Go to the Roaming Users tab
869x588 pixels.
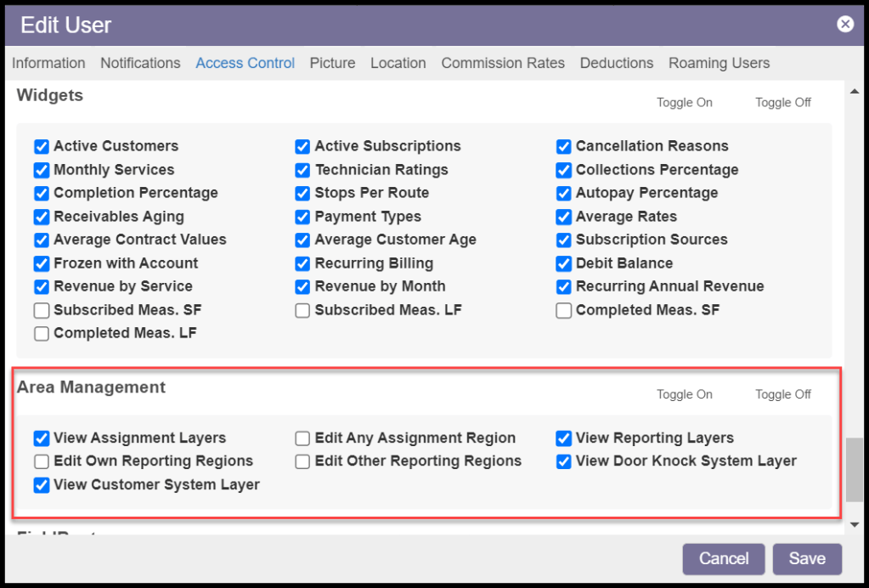tap(719, 63)
